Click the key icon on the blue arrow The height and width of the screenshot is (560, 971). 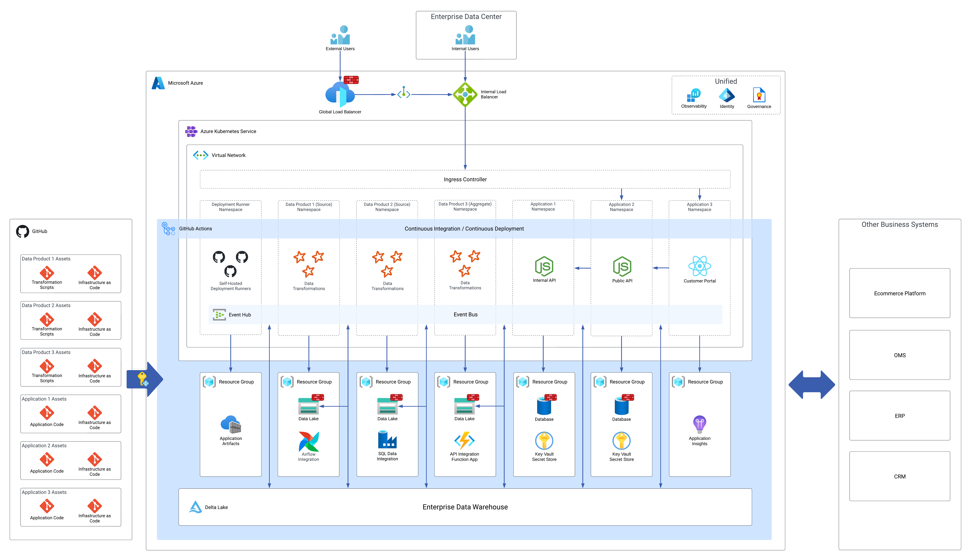pyautogui.click(x=143, y=379)
